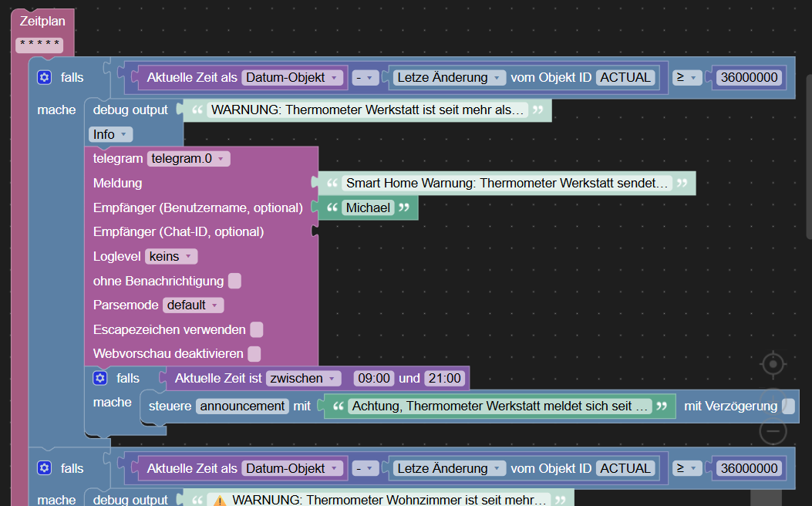
Task: Open gear settings on first falls block
Action: pyautogui.click(x=45, y=78)
